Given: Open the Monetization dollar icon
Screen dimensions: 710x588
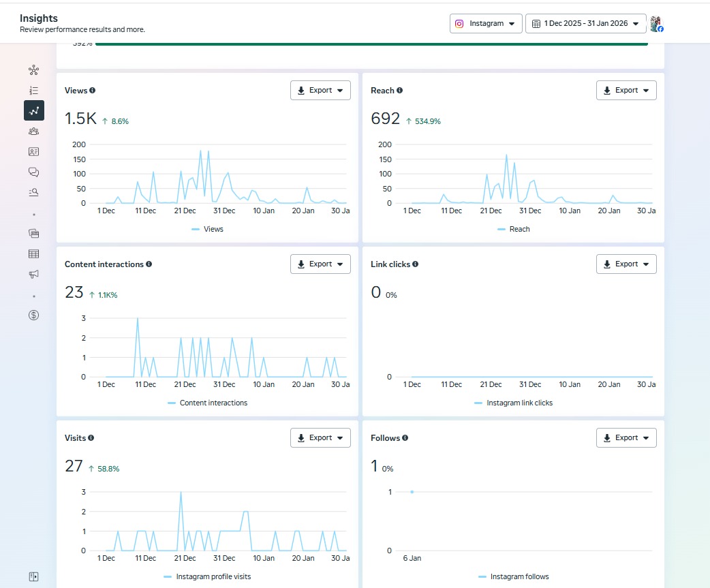Looking at the screenshot, I should tap(33, 315).
